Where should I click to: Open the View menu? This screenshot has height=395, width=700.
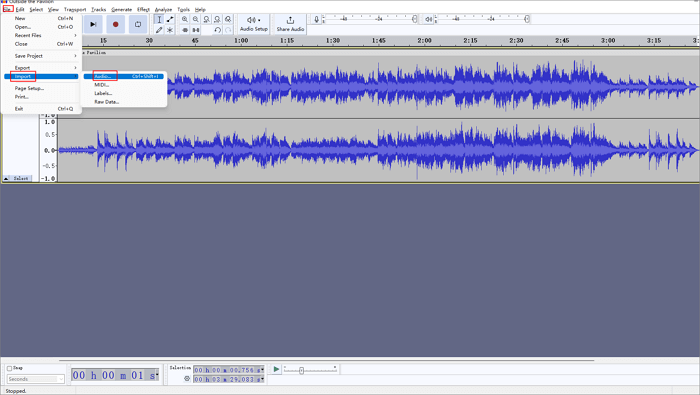pyautogui.click(x=53, y=9)
